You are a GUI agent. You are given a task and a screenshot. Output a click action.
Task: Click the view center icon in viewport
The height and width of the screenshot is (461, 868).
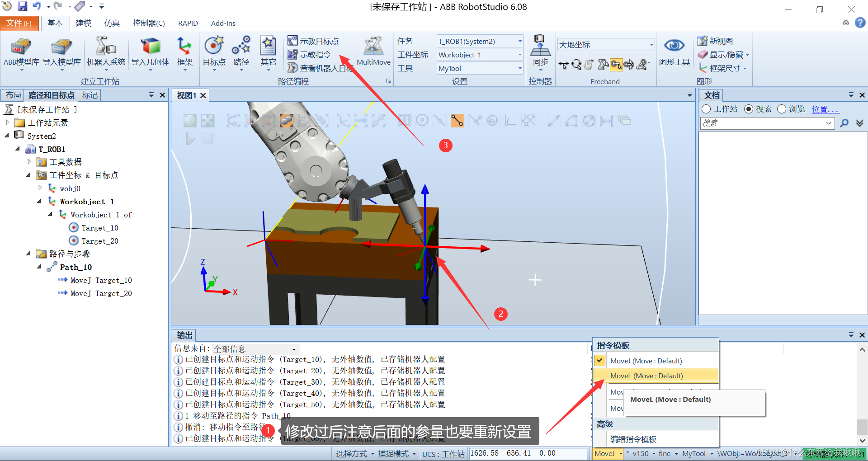(208, 120)
